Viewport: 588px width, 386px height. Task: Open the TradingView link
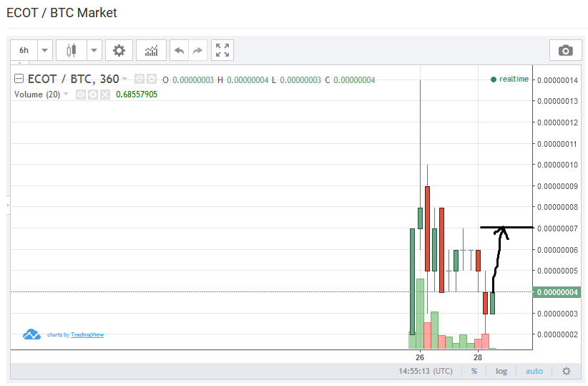pos(87,334)
